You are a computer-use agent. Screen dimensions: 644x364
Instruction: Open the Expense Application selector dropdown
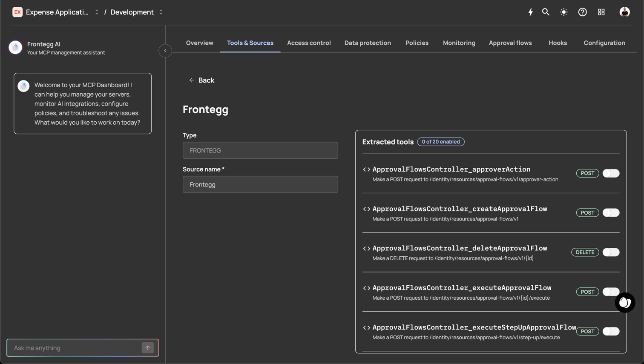(57, 12)
